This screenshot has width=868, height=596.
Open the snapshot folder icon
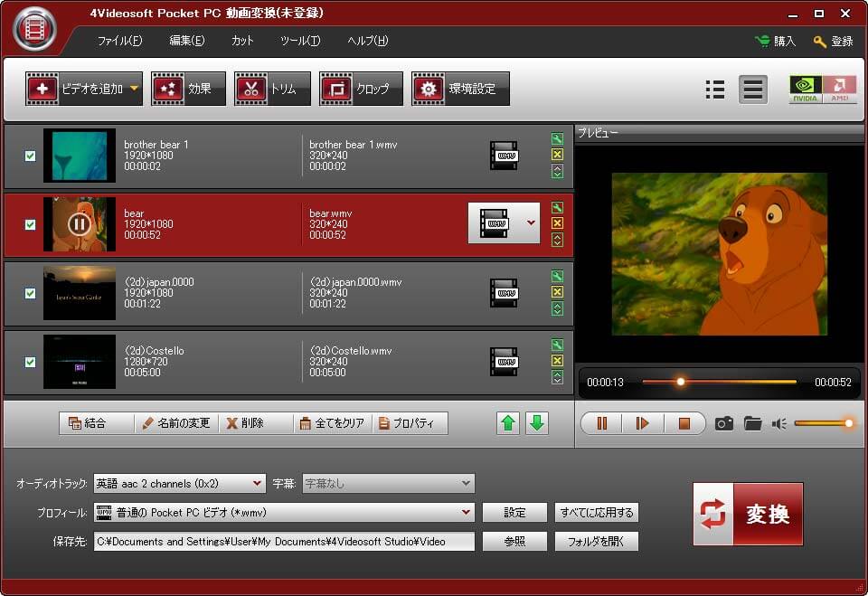[753, 424]
